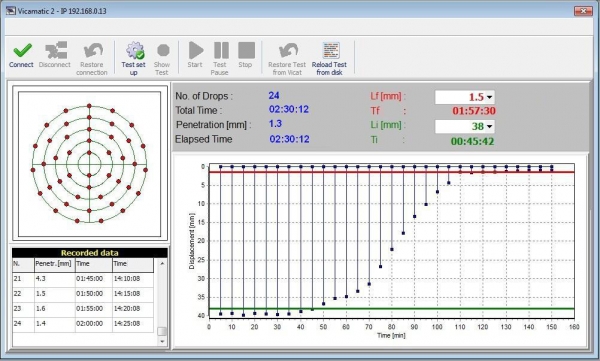Click the Test Pause icon
This screenshot has width=600, height=361.
point(221,50)
